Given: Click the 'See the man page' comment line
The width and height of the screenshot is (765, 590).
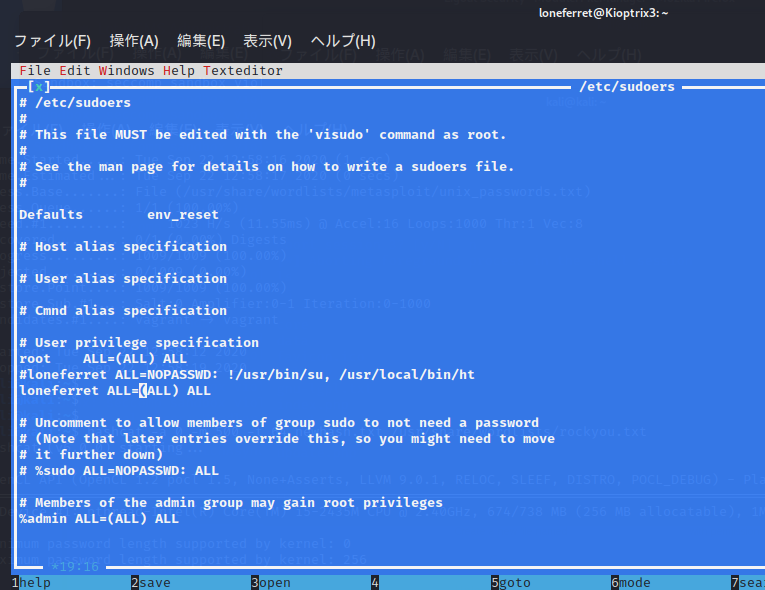Looking at the screenshot, I should click(x=266, y=167).
